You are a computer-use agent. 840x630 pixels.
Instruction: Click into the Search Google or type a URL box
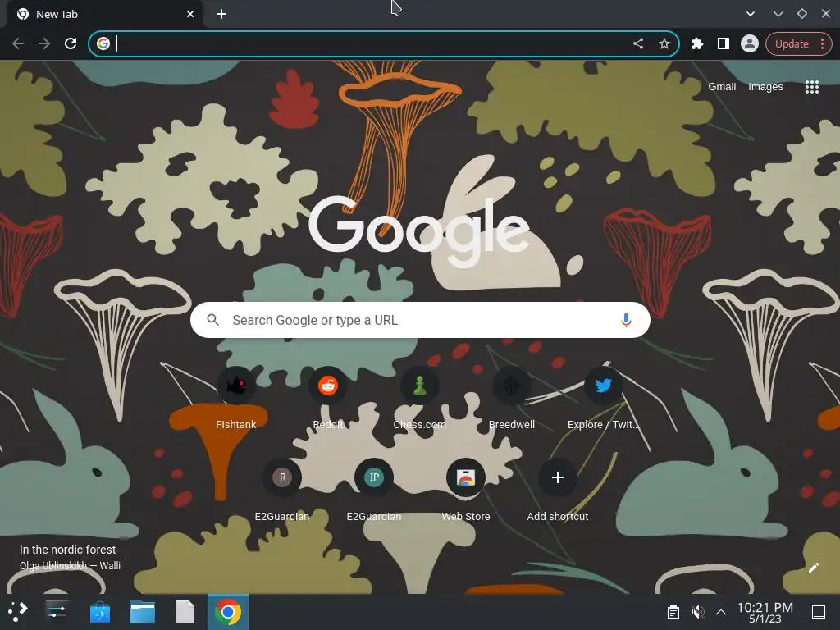[x=420, y=320]
